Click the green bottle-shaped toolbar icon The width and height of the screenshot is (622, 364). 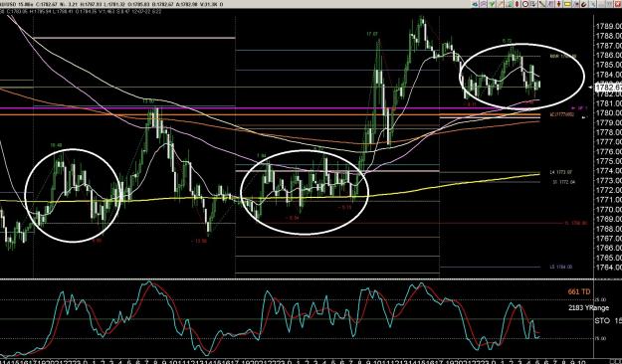coord(509,4)
